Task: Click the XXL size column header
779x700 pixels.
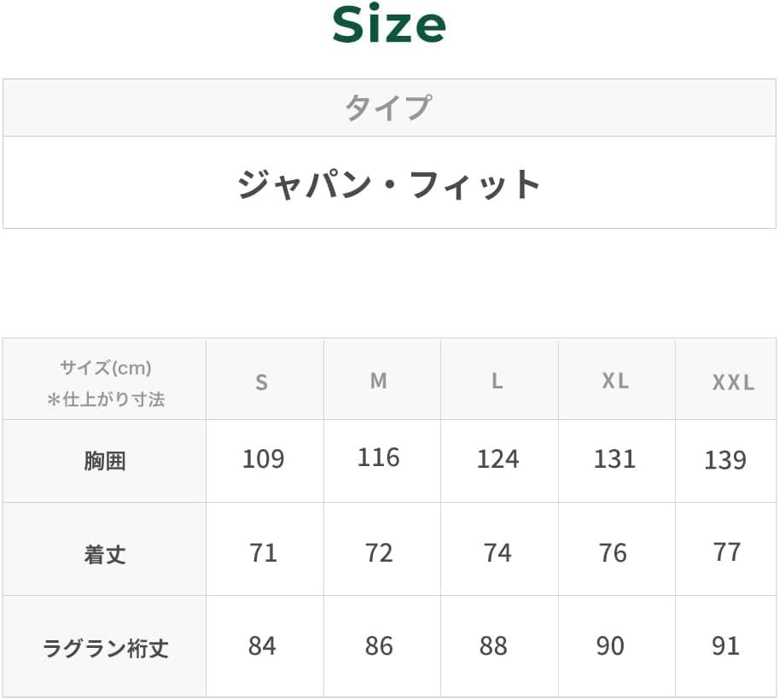Action: 733,382
